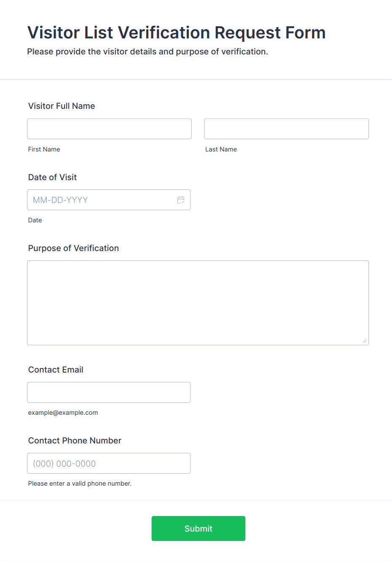Click inside the Purpose of Verification textarea
The width and height of the screenshot is (392, 562).
coord(198,303)
